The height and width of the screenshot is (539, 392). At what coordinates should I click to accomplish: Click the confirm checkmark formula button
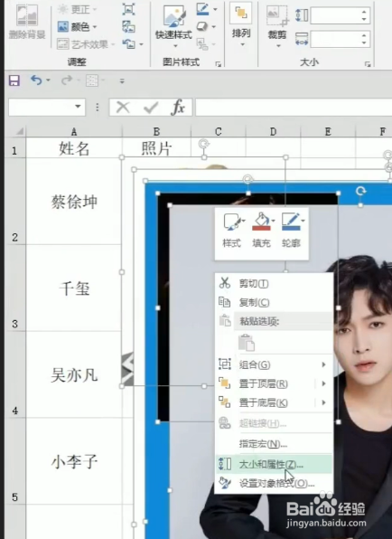tap(150, 108)
